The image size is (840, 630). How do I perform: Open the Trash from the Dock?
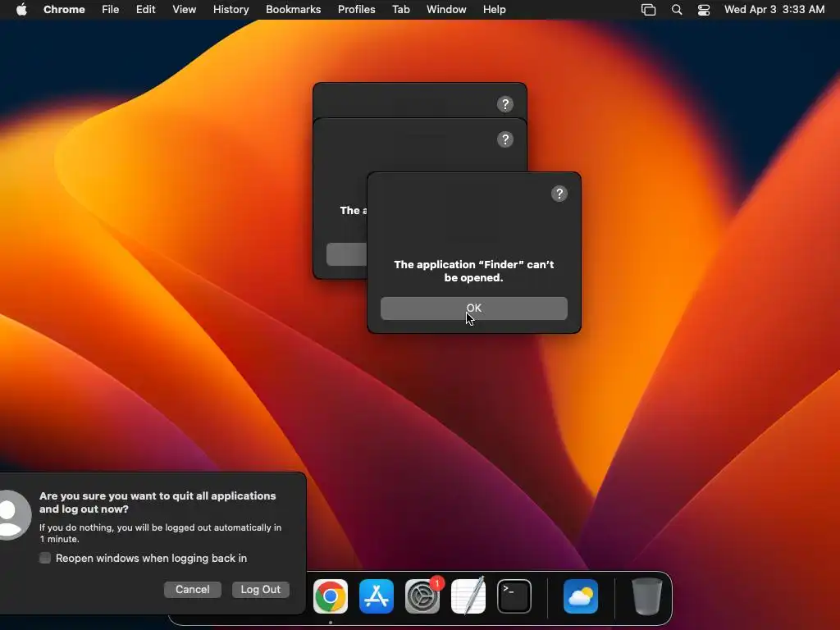[647, 596]
